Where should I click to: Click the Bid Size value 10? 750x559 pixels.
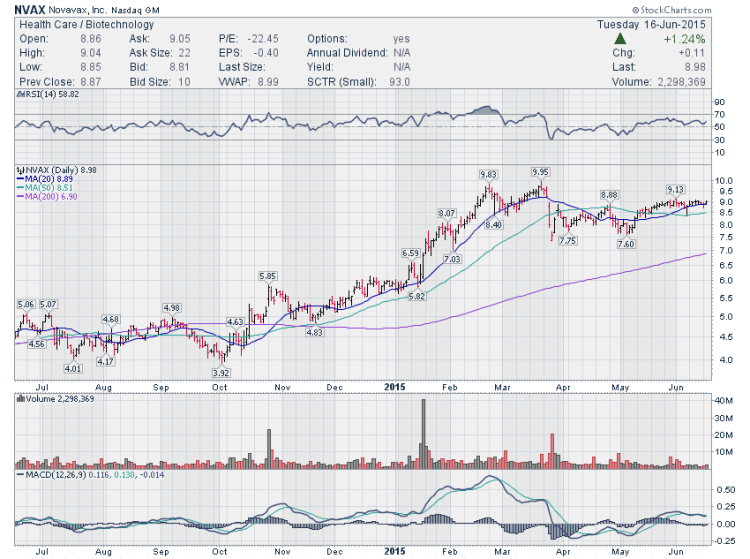tap(184, 82)
